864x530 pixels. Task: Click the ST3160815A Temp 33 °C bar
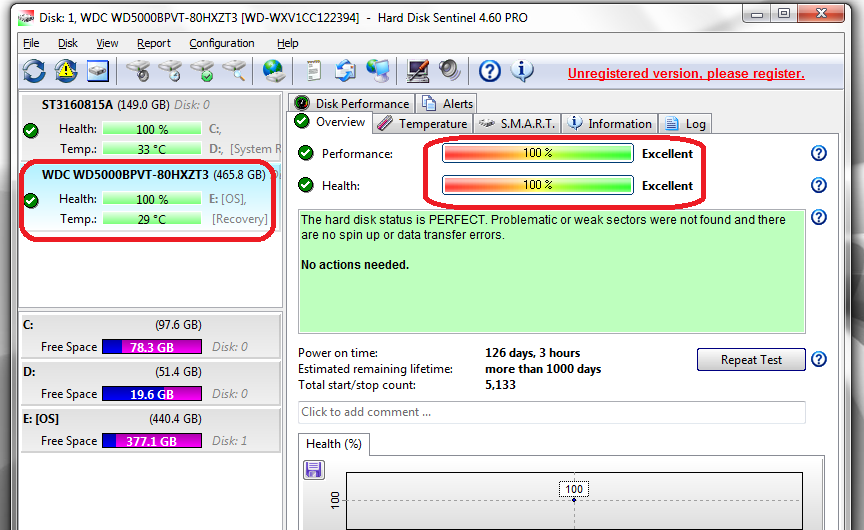[152, 149]
